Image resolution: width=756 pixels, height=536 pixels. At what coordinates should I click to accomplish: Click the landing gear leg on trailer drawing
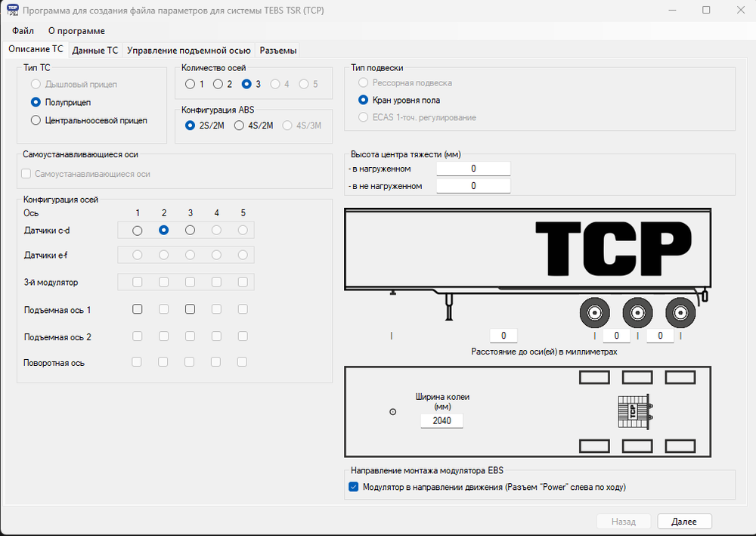(449, 307)
